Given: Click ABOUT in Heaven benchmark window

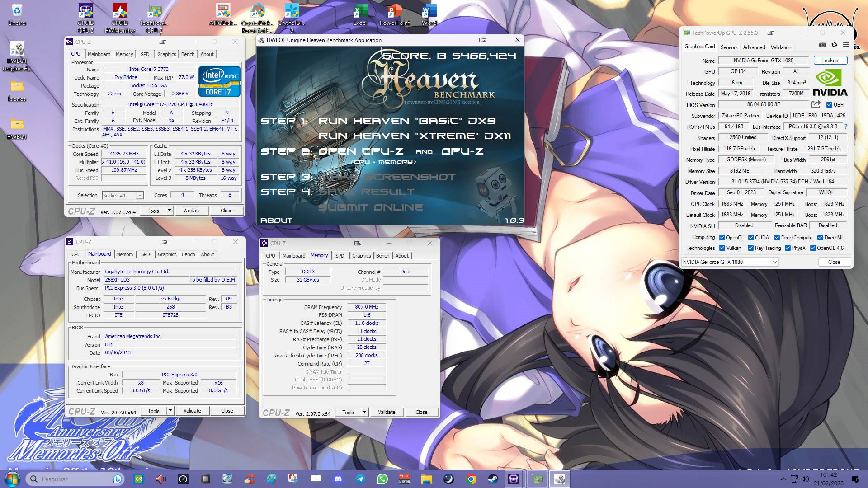Looking at the screenshot, I should tap(276, 221).
